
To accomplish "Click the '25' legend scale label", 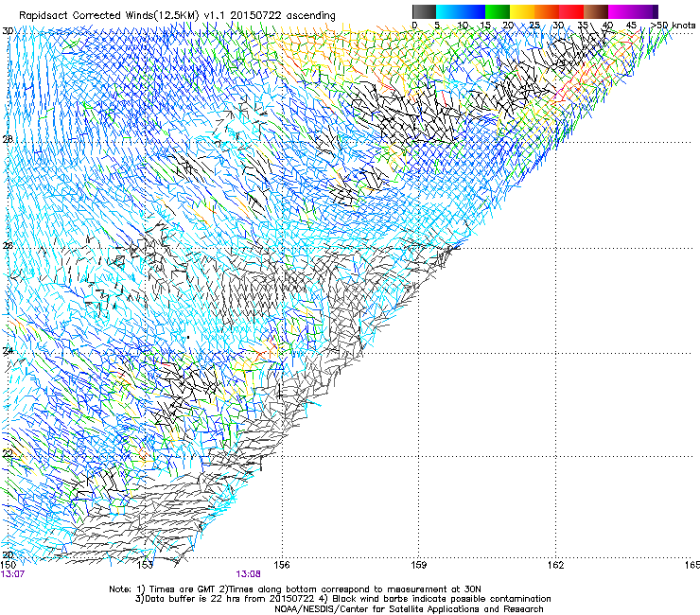I will [534, 26].
